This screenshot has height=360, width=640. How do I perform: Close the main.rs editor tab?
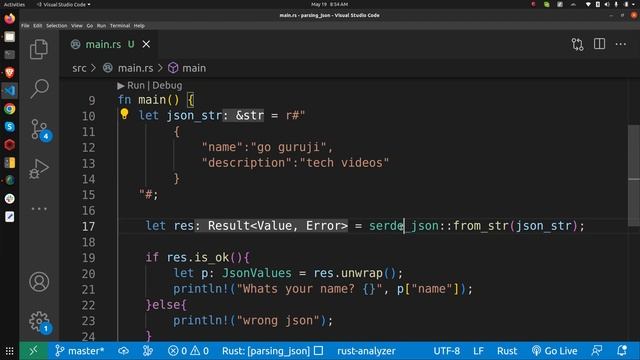pyautogui.click(x=146, y=44)
